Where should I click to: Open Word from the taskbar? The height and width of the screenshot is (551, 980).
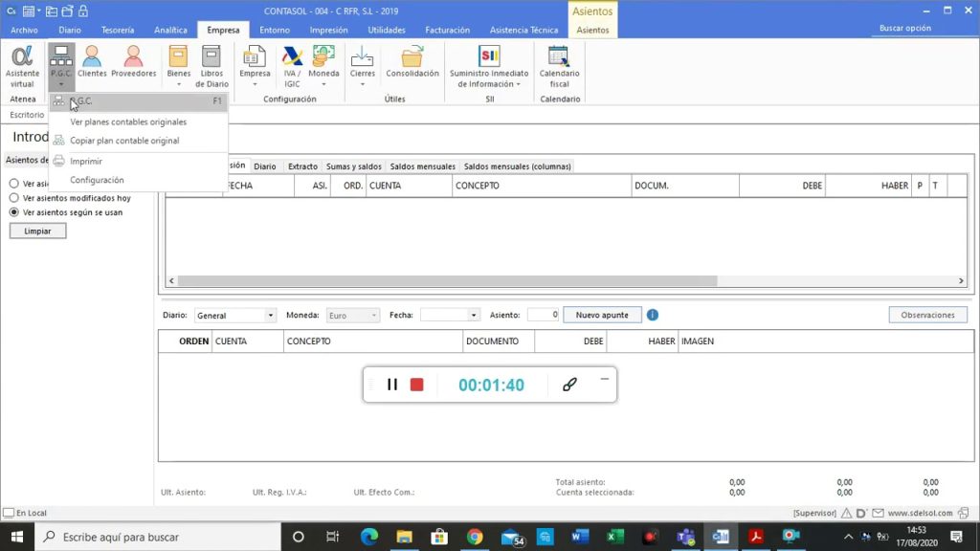click(580, 537)
